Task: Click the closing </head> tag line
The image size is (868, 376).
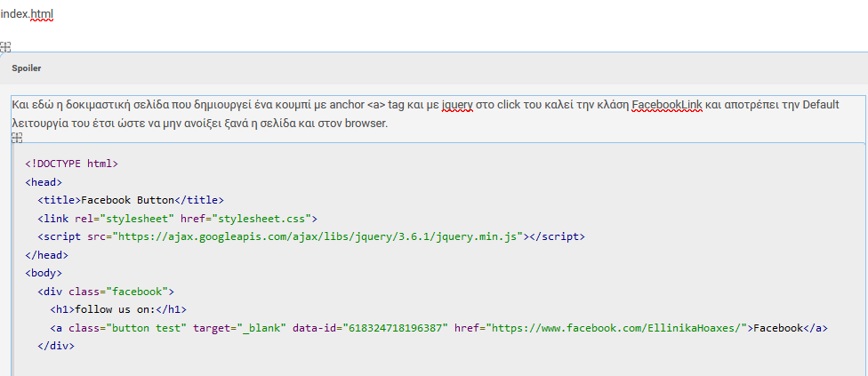Action: click(x=47, y=255)
